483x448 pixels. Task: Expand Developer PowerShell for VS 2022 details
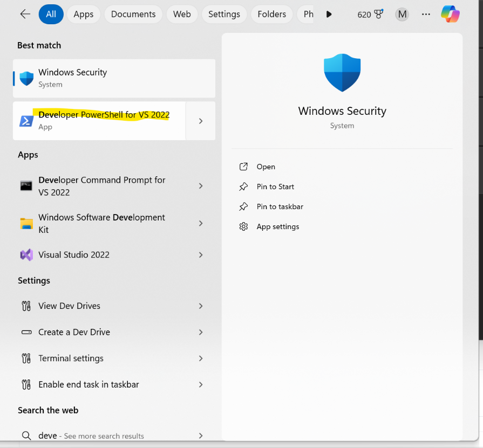click(201, 121)
